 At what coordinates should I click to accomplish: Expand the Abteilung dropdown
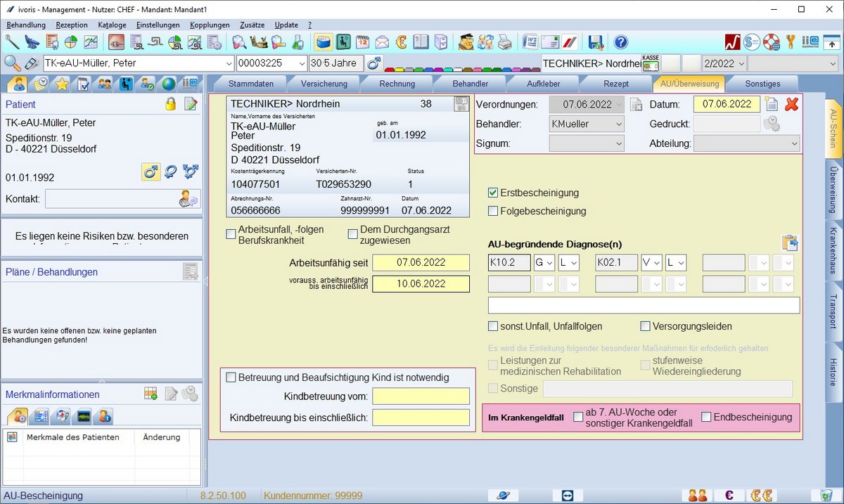[x=746, y=143]
